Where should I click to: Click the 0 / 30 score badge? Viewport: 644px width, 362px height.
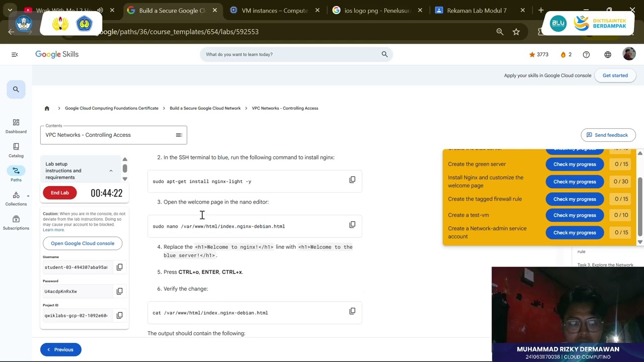(x=621, y=182)
